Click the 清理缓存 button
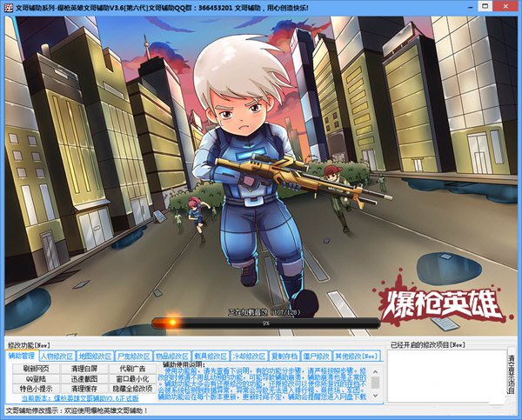The width and height of the screenshot is (522, 420). pyautogui.click(x=84, y=389)
